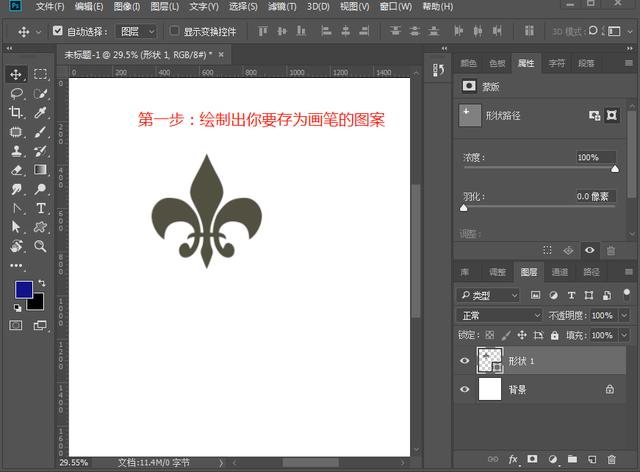
Task: Select the Smudge tool
Action: click(16, 189)
